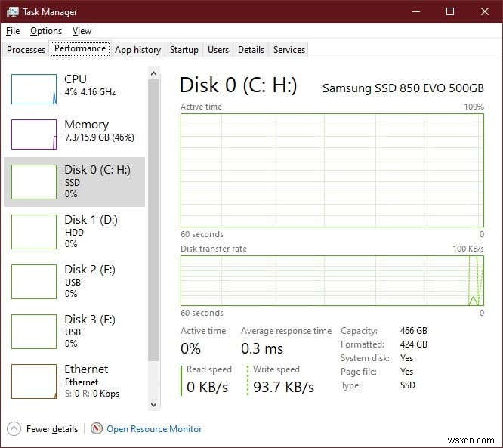Click the sidebar vertical scrollbar thumb
Image resolution: width=503 pixels, height=448 pixels.
tap(153, 221)
